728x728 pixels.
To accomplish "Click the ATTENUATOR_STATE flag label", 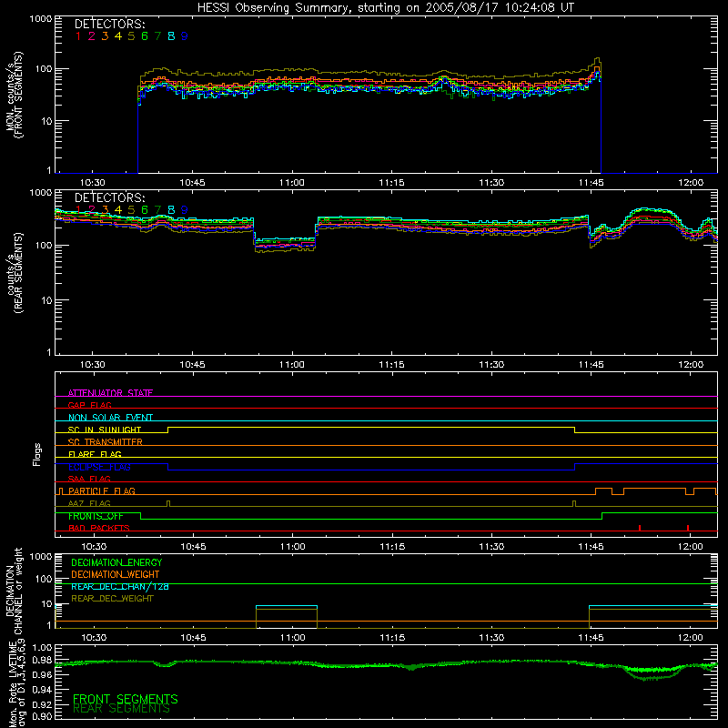I will click(110, 393).
